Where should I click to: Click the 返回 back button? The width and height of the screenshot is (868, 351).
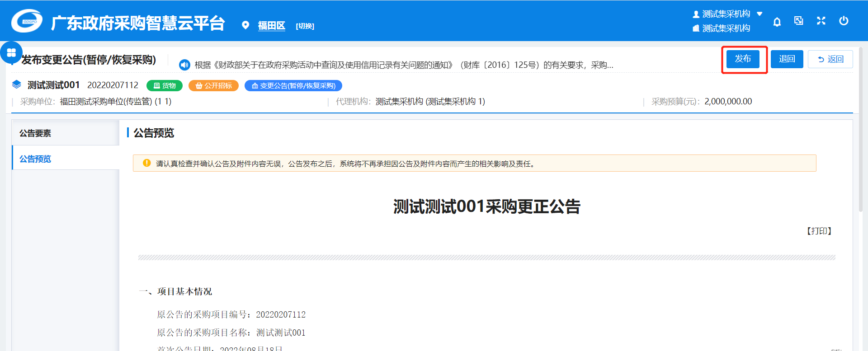830,59
